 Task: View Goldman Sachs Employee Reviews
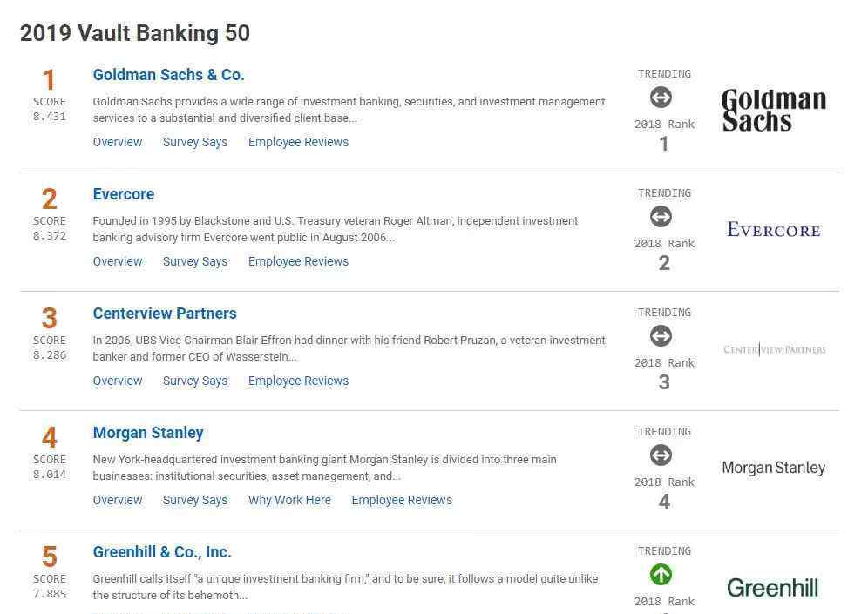click(298, 142)
